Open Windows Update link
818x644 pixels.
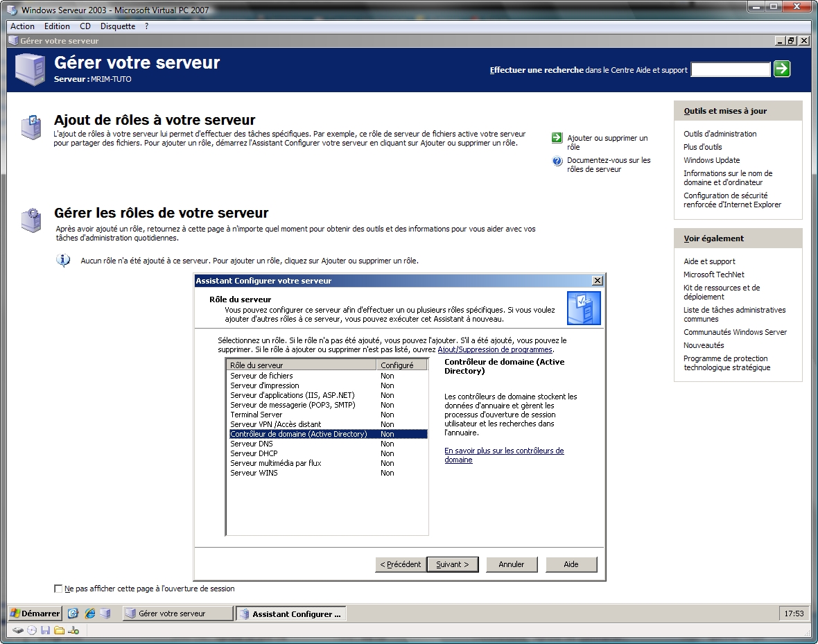pyautogui.click(x=711, y=160)
